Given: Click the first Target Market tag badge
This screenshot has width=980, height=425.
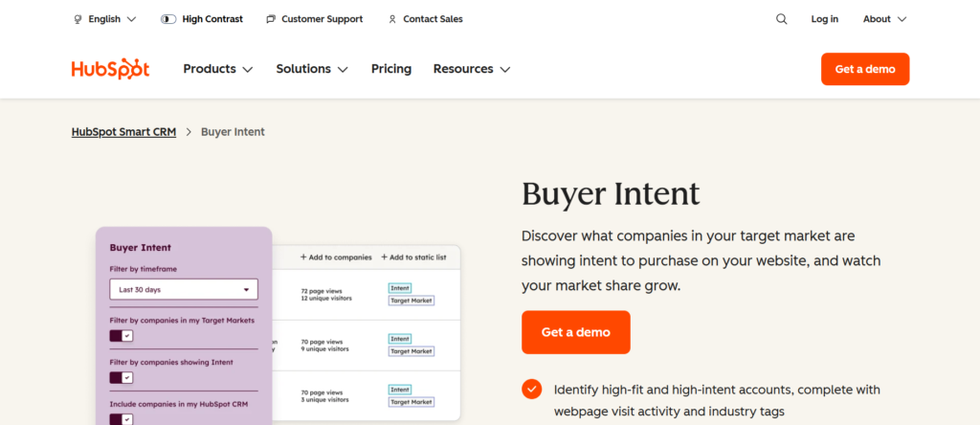Looking at the screenshot, I should pos(411,301).
